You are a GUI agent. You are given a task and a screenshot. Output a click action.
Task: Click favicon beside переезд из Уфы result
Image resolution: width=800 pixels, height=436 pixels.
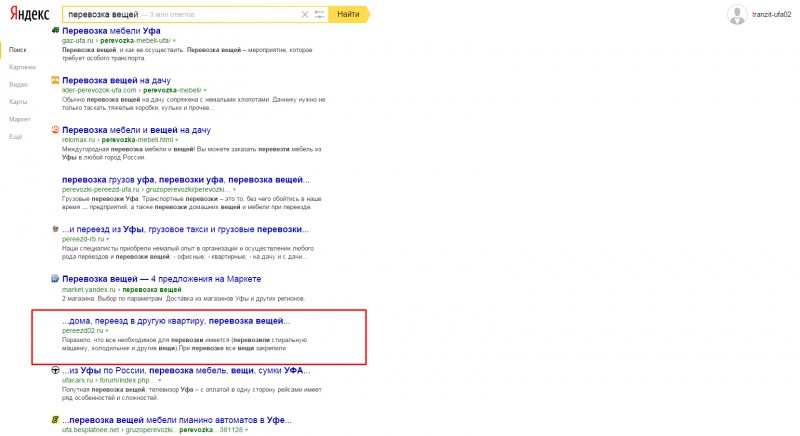click(x=55, y=229)
